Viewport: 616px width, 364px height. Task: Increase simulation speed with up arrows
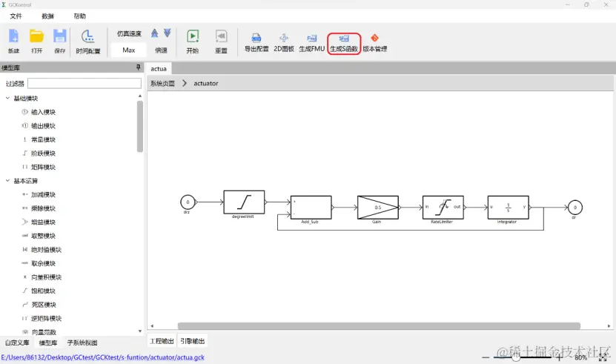pos(155,33)
